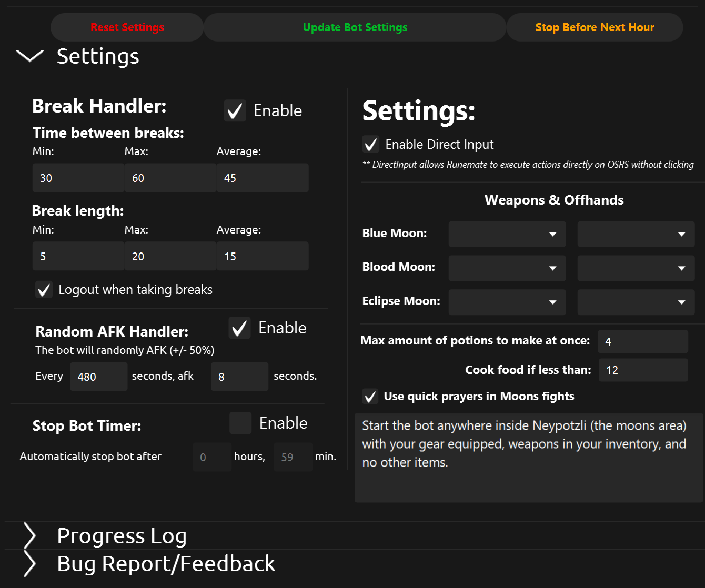
Task: Click the Cook food if less than field
Action: (642, 370)
